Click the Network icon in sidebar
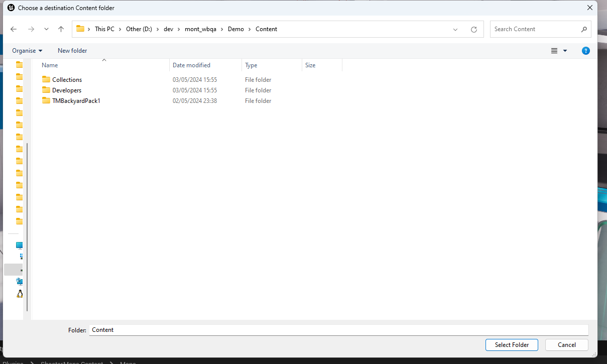Image resolution: width=607 pixels, height=364 pixels. (20, 282)
